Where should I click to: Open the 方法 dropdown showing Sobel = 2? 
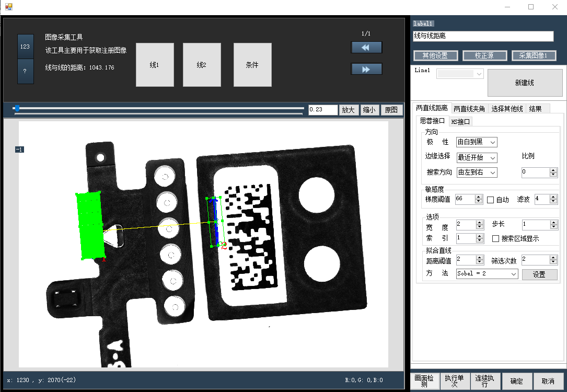tap(487, 274)
